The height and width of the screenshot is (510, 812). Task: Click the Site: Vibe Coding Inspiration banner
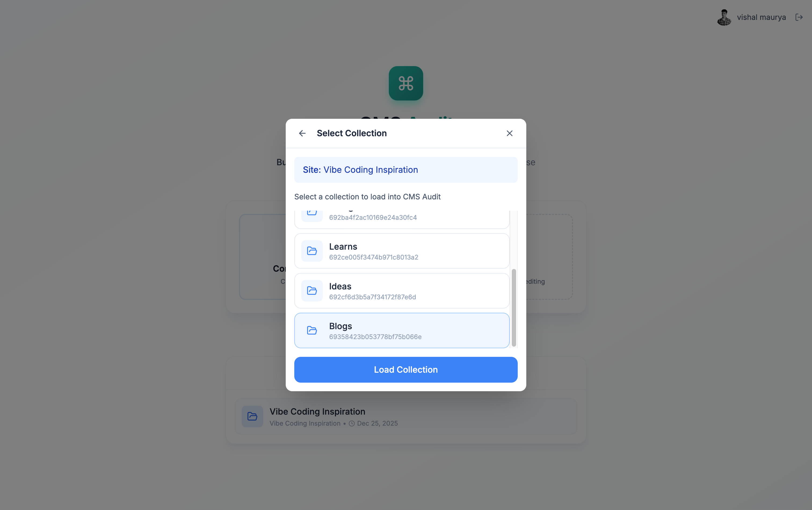pos(405,170)
